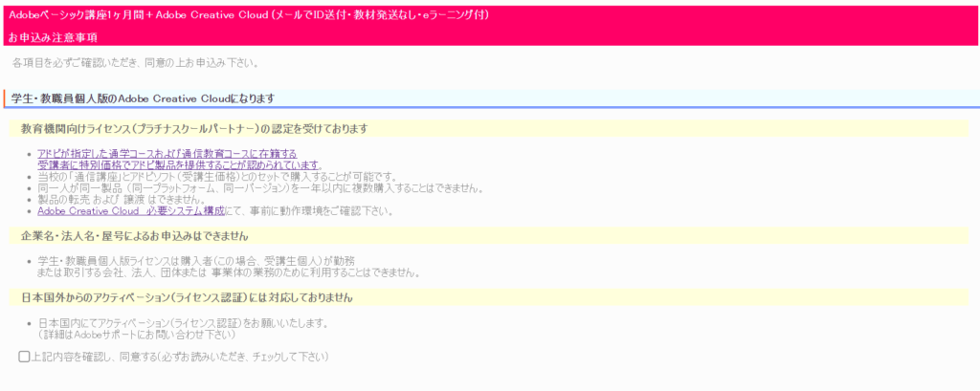Click the bullet 当校の「通信講座」とアドビソフト

click(x=216, y=178)
